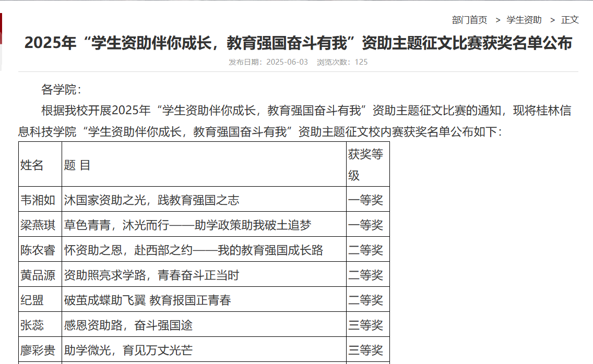This screenshot has height=364, width=593.
Task: Go to the 学生资助 breadcrumb link
Action: pos(524,20)
